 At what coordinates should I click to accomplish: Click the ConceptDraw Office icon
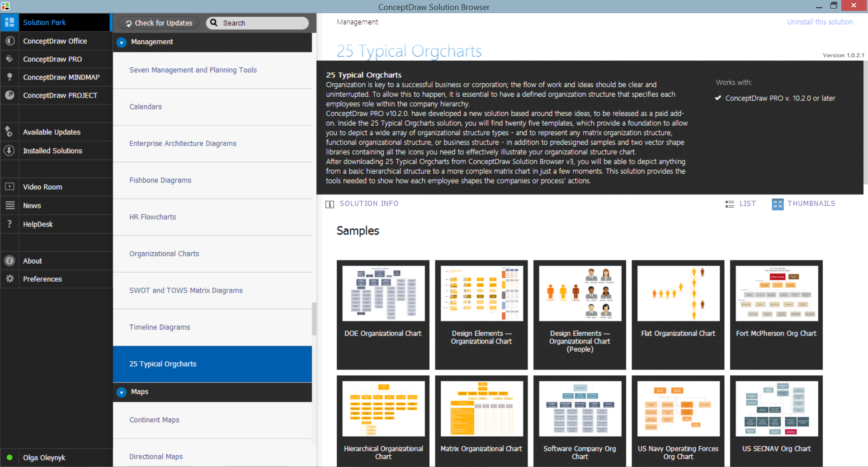9,41
